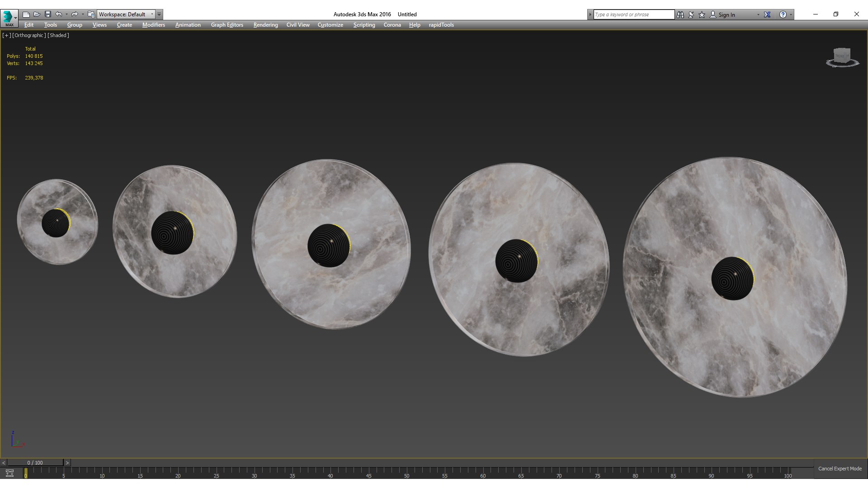The width and height of the screenshot is (868, 488).
Task: Click the time slider showing 0 / 100
Action: pyautogui.click(x=35, y=463)
